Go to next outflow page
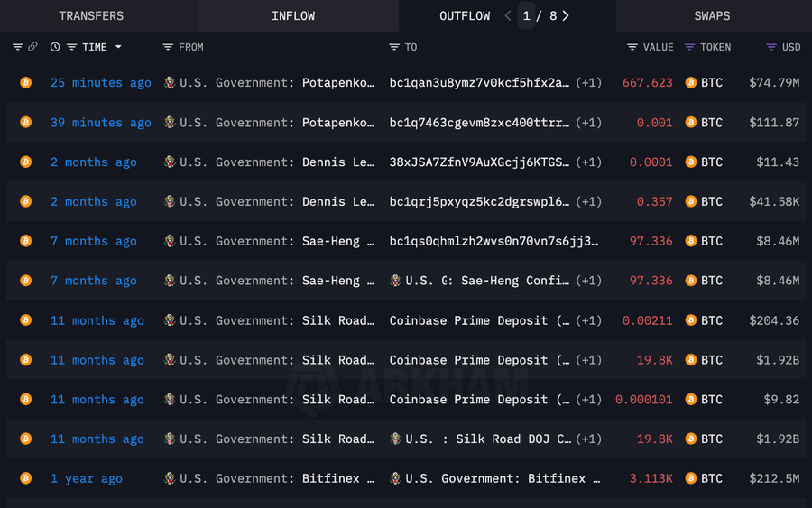The image size is (812, 508). coord(566,16)
